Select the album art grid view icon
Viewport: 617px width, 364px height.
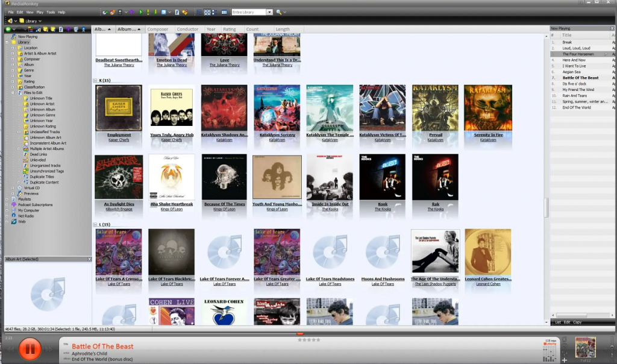click(206, 13)
